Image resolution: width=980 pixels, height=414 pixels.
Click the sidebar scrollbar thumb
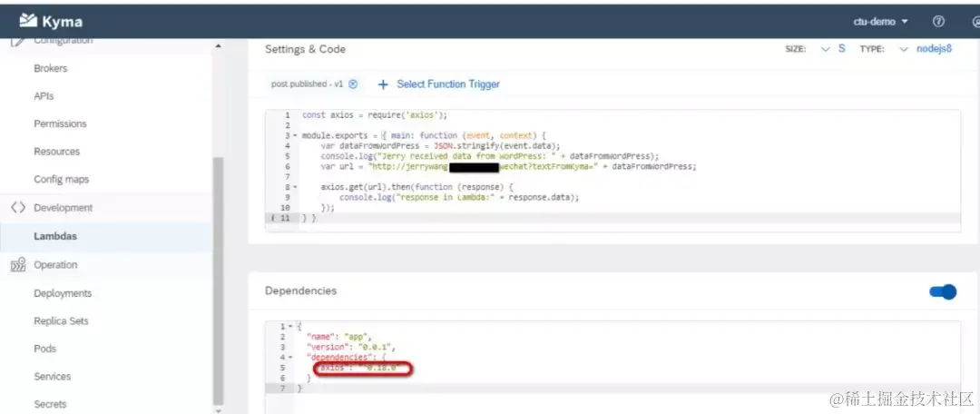point(218,281)
